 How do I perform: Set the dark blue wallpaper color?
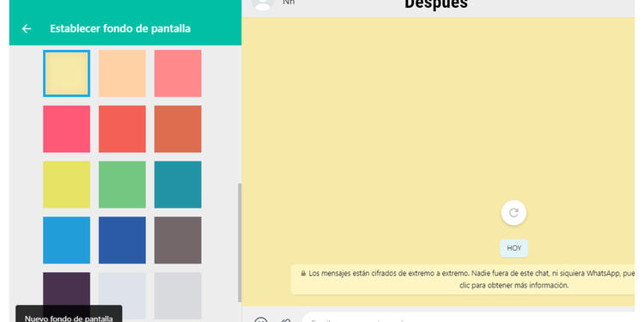click(x=122, y=240)
